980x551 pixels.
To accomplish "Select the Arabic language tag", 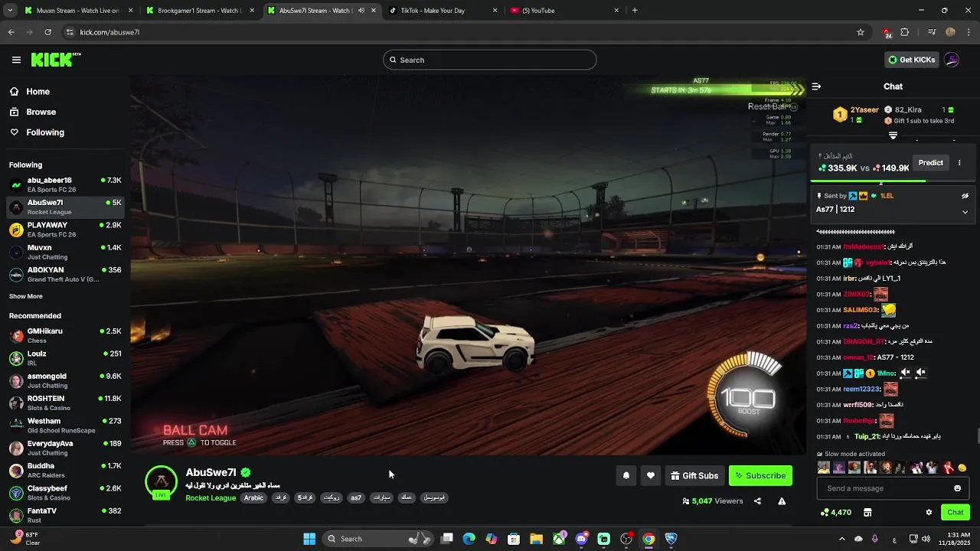I will (253, 498).
